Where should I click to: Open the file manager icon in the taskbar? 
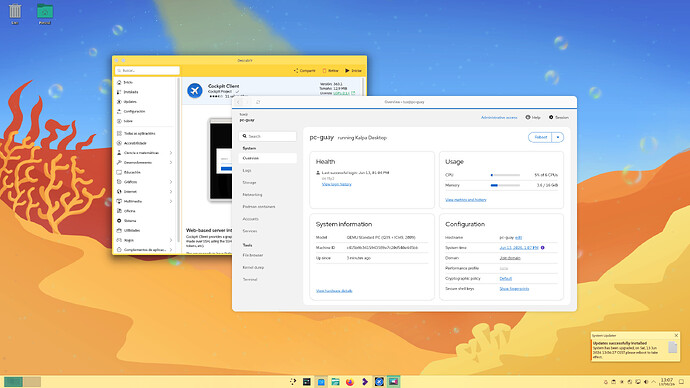(x=335, y=381)
